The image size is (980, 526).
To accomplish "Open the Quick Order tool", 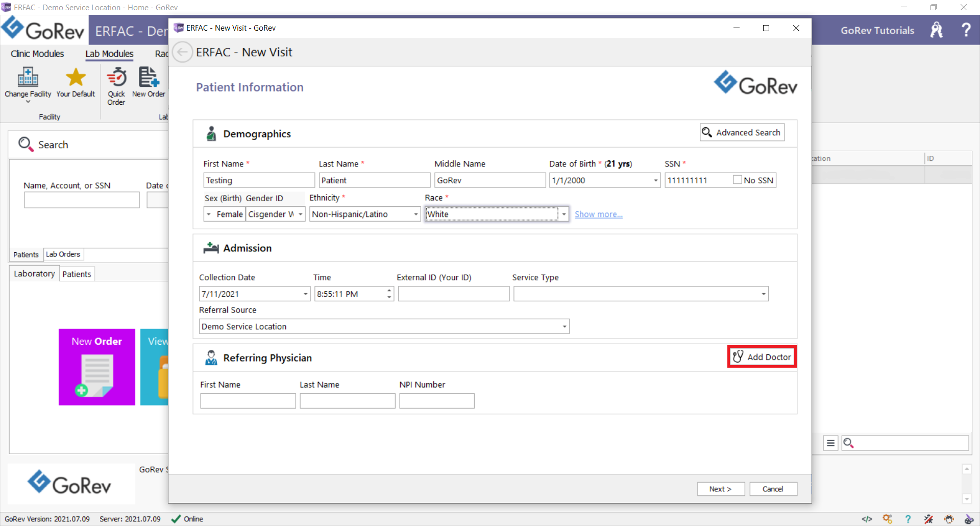I will pyautogui.click(x=116, y=86).
